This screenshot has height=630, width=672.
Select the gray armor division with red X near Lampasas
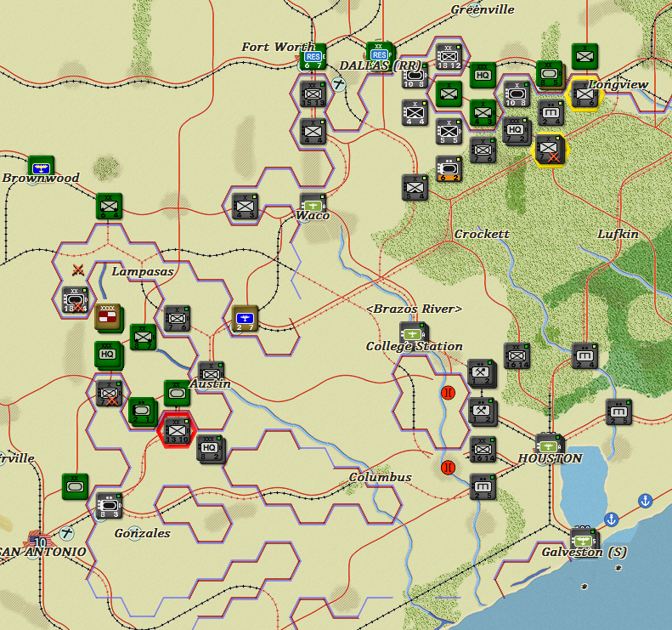[x=75, y=299]
